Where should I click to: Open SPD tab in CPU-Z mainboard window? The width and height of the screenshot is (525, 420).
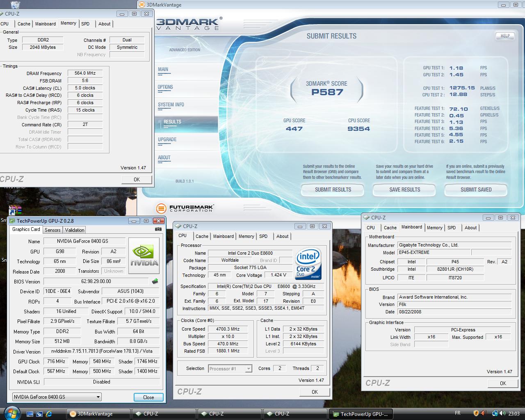(452, 228)
